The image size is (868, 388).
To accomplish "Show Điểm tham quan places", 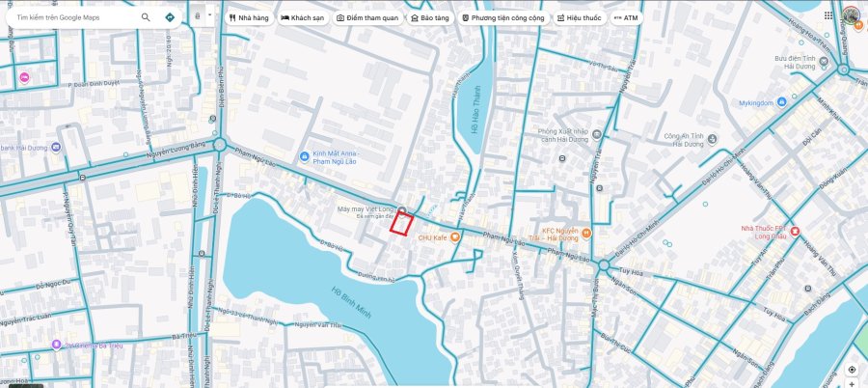I will (x=366, y=17).
